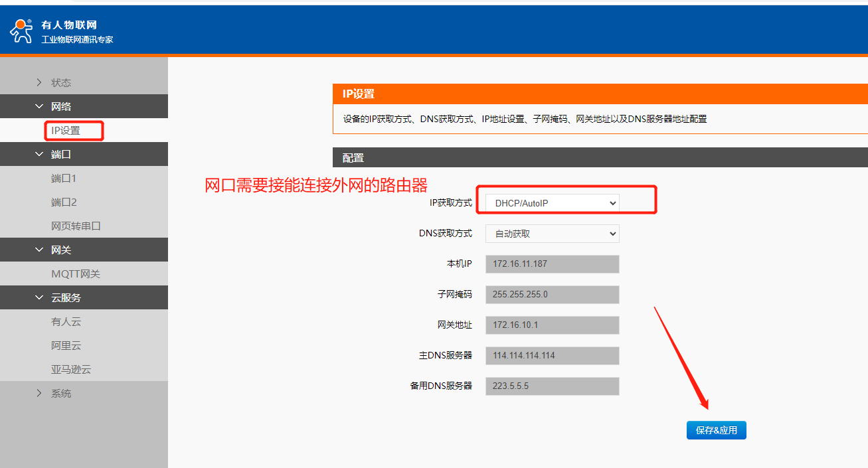Open the IP获取方式 DHCP/AutoIP dropdown
868x468 pixels.
click(552, 203)
